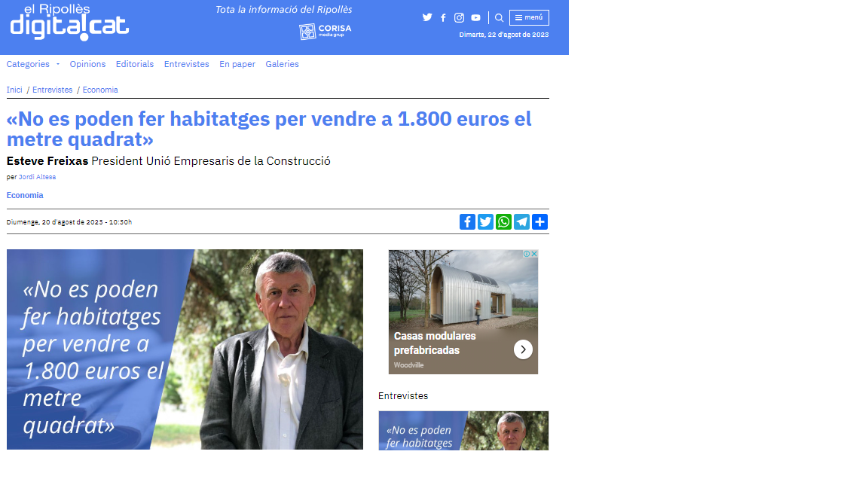
Task: Click the Economia category tag
Action: click(x=25, y=195)
